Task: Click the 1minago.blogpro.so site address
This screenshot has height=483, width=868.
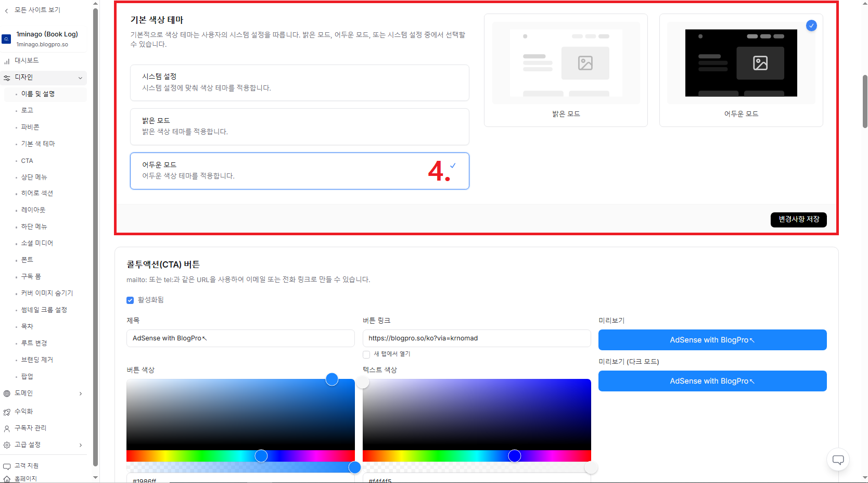Action: (43, 45)
